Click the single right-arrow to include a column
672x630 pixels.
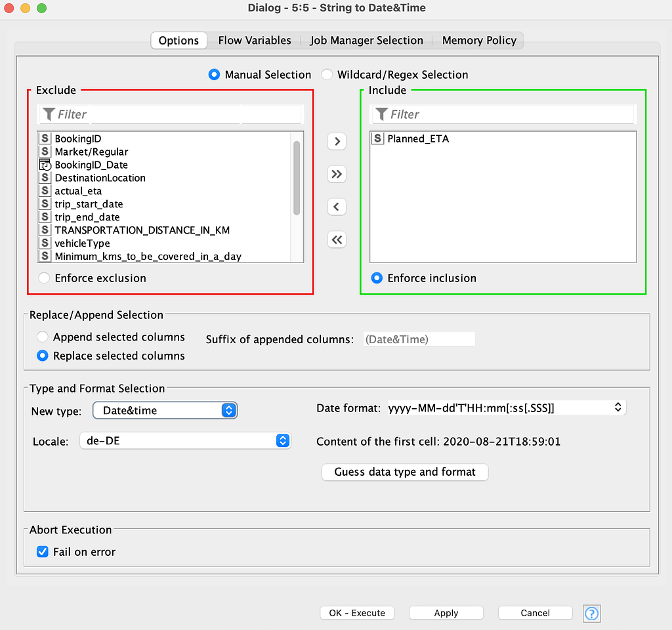(x=336, y=141)
